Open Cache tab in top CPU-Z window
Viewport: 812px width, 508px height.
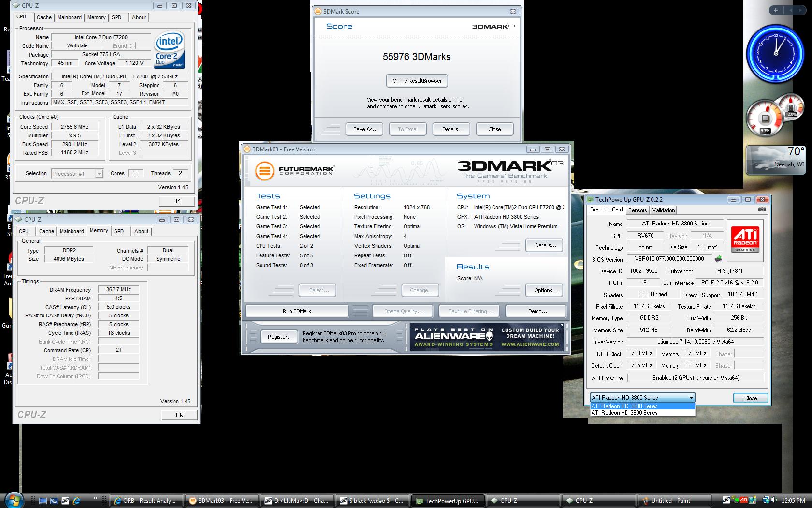tap(44, 17)
